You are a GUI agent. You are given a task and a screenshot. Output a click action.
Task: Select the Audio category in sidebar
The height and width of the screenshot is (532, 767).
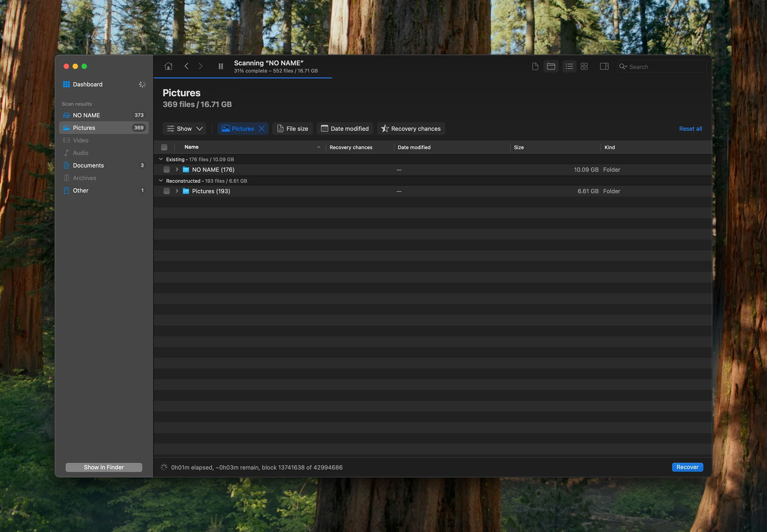[x=80, y=153]
